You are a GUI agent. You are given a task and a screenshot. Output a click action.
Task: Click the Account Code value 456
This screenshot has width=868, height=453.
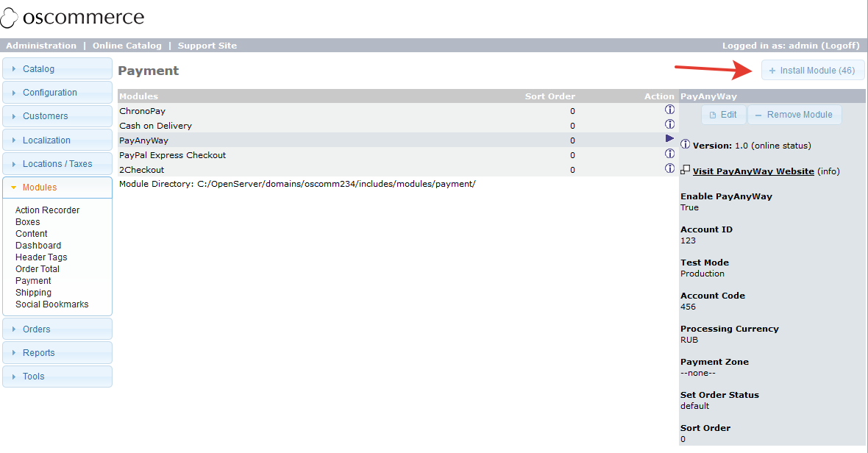point(688,307)
